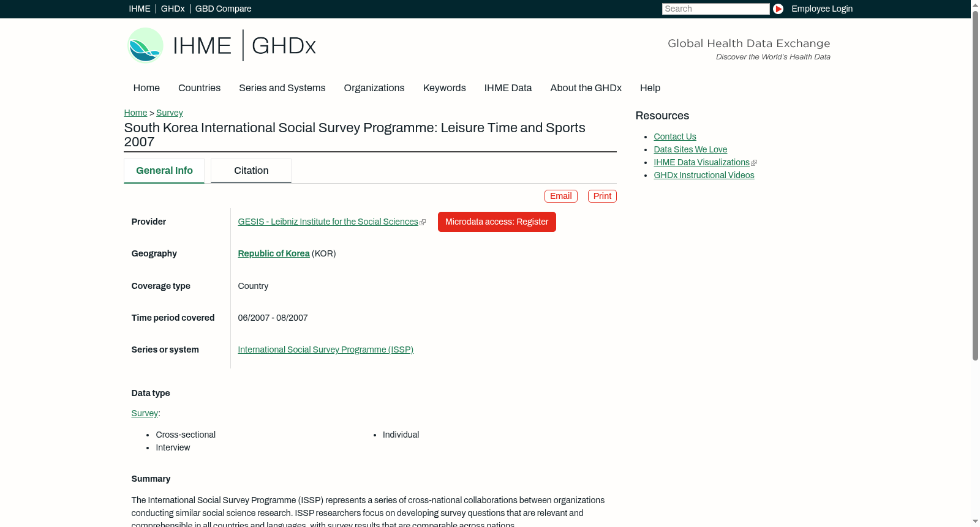Open IHME Data Visualizations link
Image resolution: width=980 pixels, height=527 pixels.
click(701, 162)
